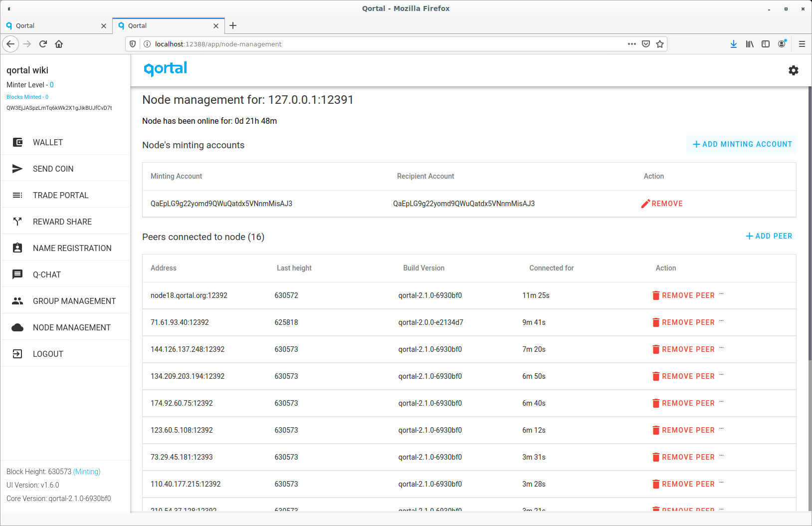Screen dimensions: 812x526
Task: Remove the QaEpLG9g22 minting account
Action: (662, 204)
